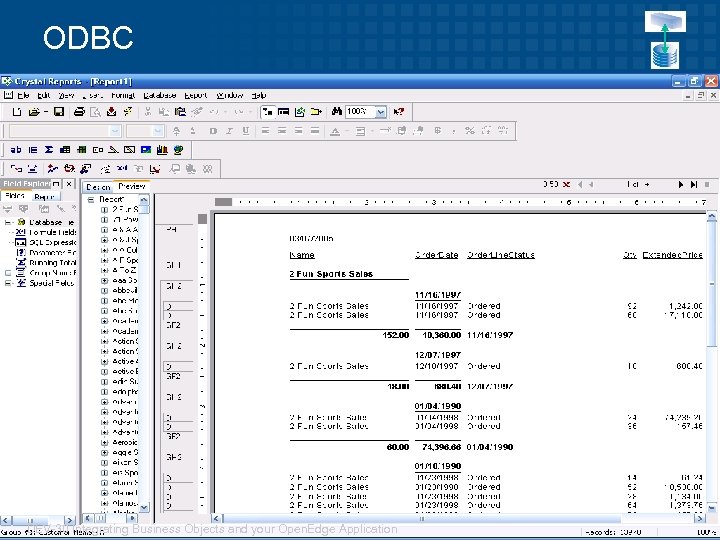Click the 2 Fun Sports Sales group header
Image resolution: width=720 pixels, height=540 pixels.
[331, 274]
